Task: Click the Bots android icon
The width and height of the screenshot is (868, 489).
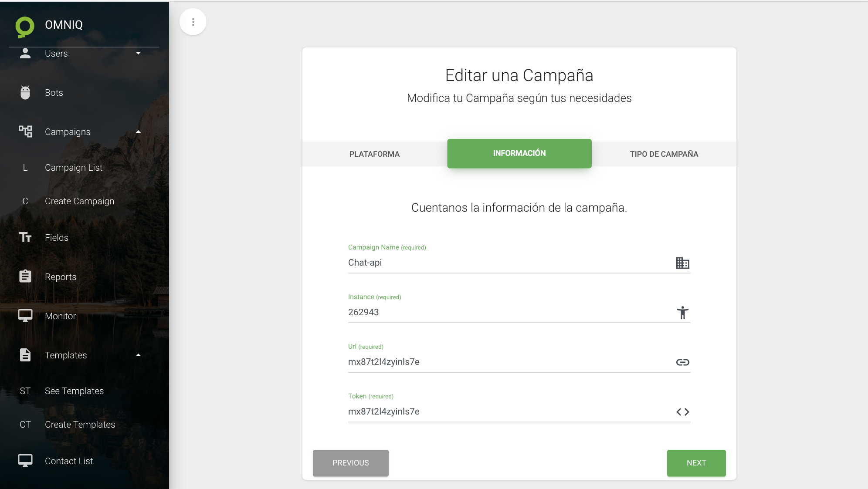Action: tap(25, 92)
